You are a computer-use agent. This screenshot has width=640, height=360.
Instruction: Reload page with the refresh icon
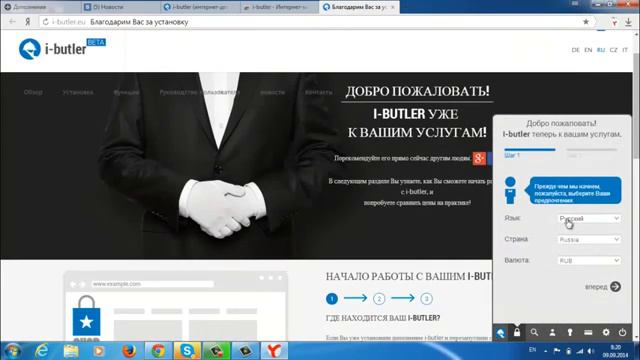coord(45,22)
